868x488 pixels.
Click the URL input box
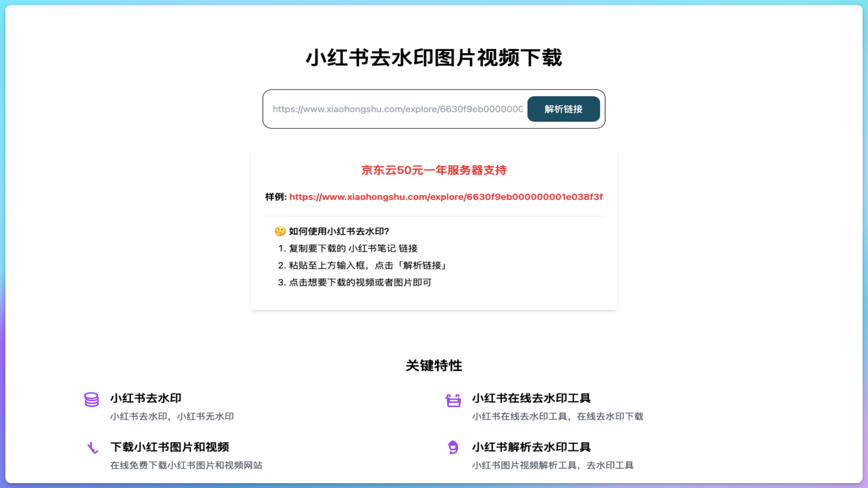click(396, 108)
